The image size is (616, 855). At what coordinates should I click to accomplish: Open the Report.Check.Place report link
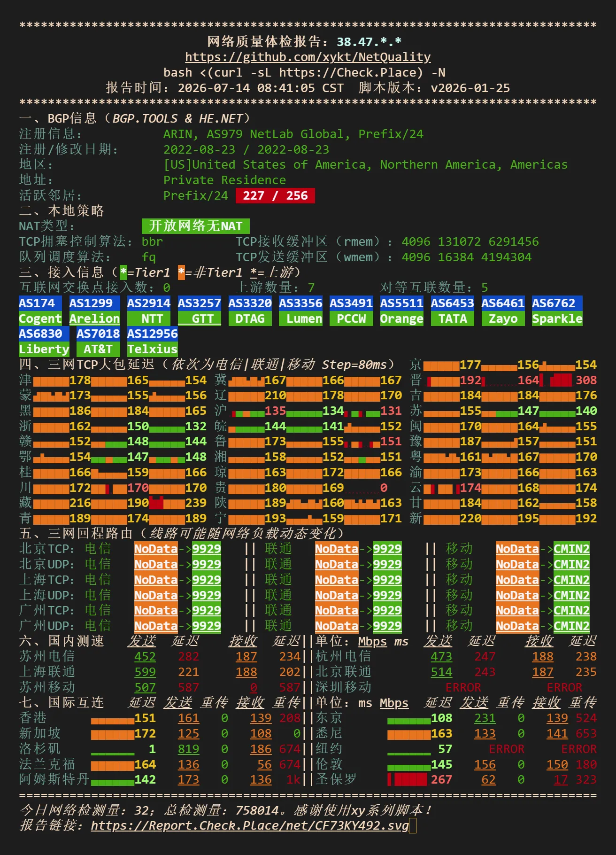coord(250,825)
